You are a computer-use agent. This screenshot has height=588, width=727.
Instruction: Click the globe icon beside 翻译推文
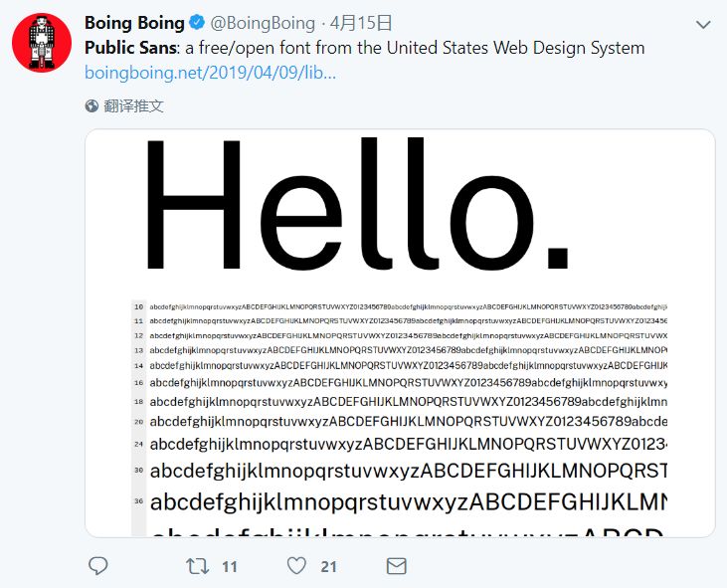pos(92,105)
